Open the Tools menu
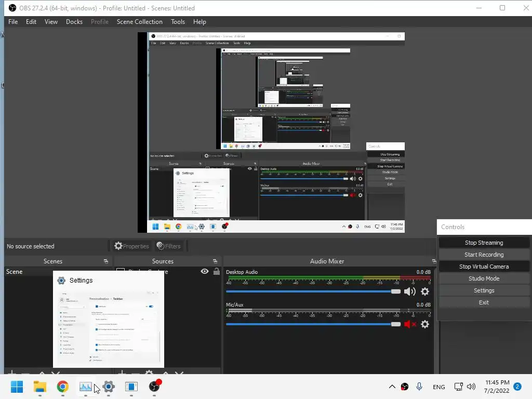This screenshot has height=399, width=532. coord(178,22)
